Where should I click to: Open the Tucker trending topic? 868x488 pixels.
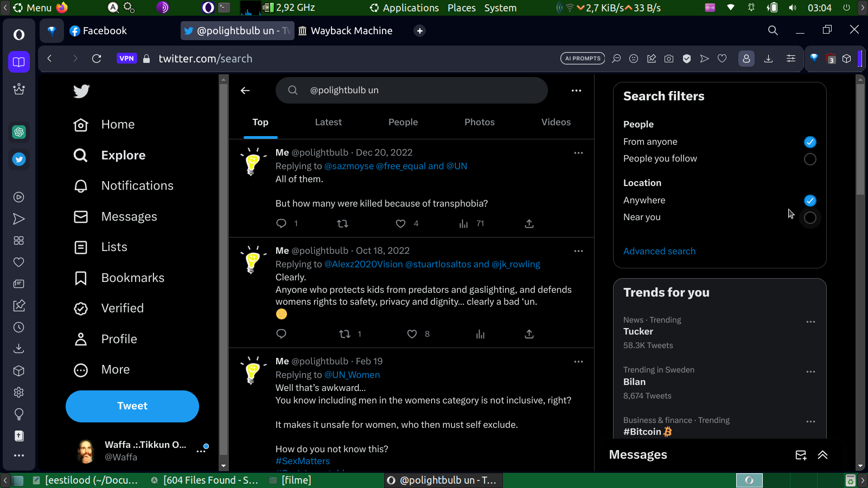638,331
